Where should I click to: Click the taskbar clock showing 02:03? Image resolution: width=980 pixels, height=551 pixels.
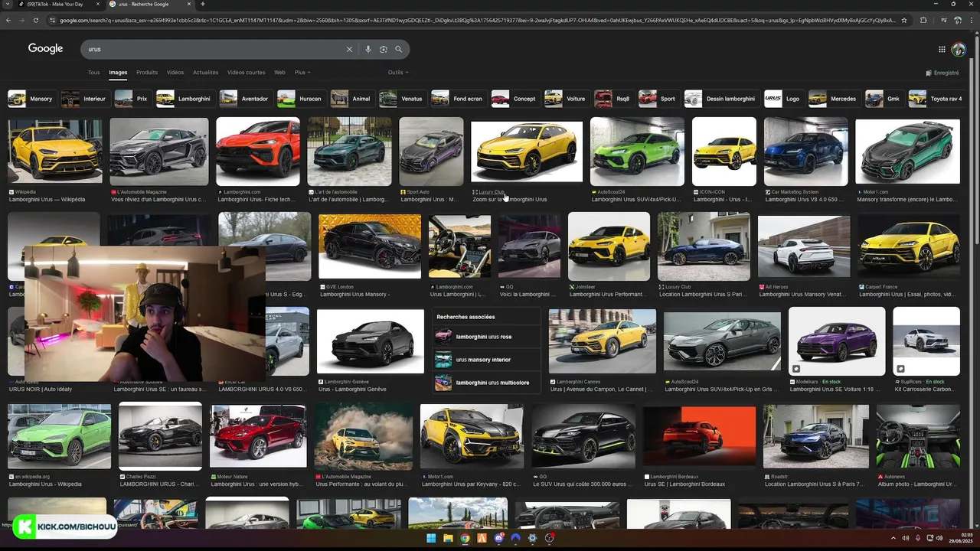click(x=966, y=536)
